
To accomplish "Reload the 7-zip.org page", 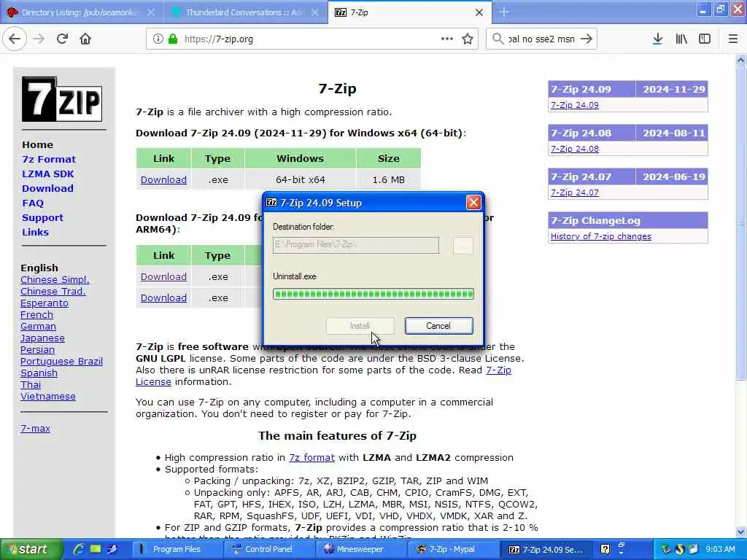I will pyautogui.click(x=62, y=39).
